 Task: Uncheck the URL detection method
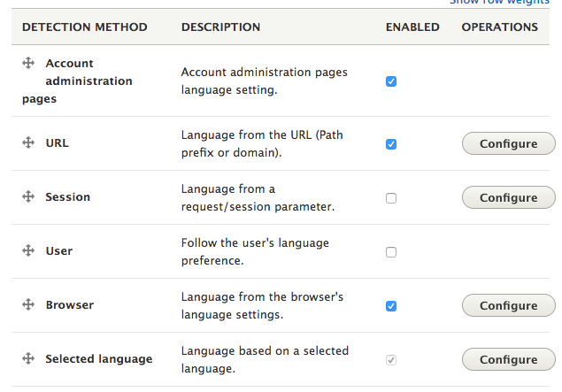[x=391, y=144]
